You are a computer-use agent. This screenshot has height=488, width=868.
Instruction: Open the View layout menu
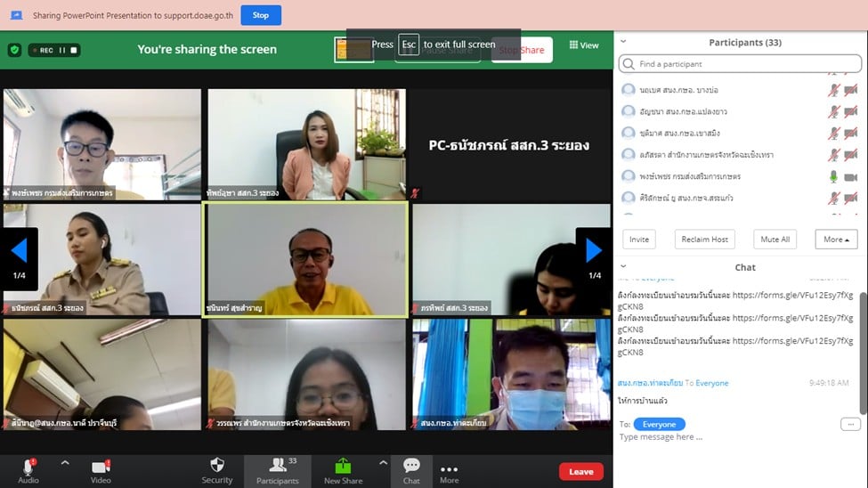(584, 45)
